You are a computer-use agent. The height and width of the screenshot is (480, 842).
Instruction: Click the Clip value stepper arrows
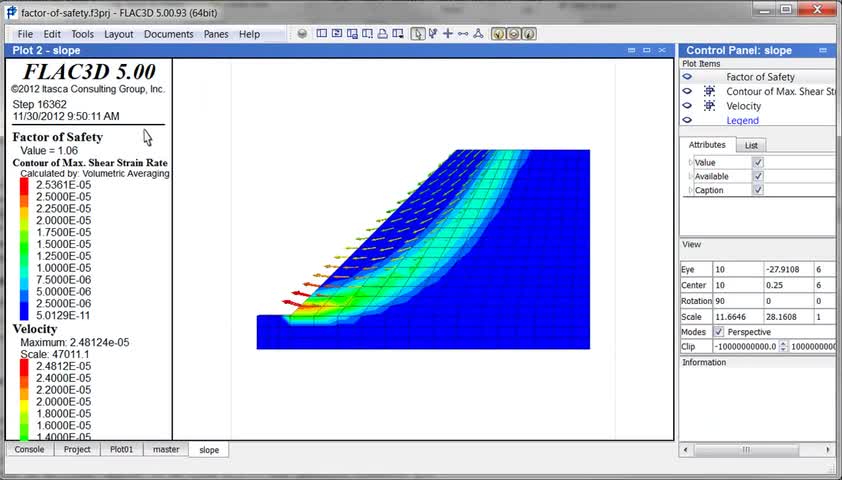[x=783, y=347]
